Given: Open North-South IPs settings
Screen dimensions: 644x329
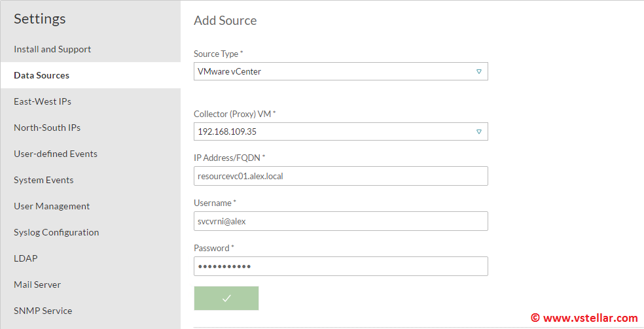Looking at the screenshot, I should coord(47,128).
